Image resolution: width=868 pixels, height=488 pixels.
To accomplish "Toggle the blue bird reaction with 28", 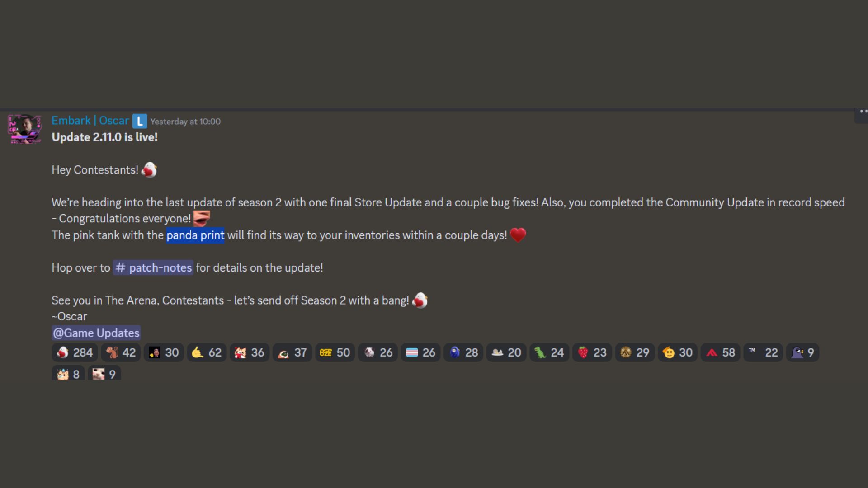I will point(463,352).
